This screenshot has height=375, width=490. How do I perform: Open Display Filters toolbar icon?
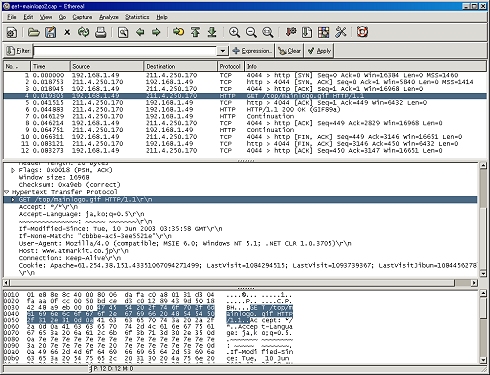307,32
